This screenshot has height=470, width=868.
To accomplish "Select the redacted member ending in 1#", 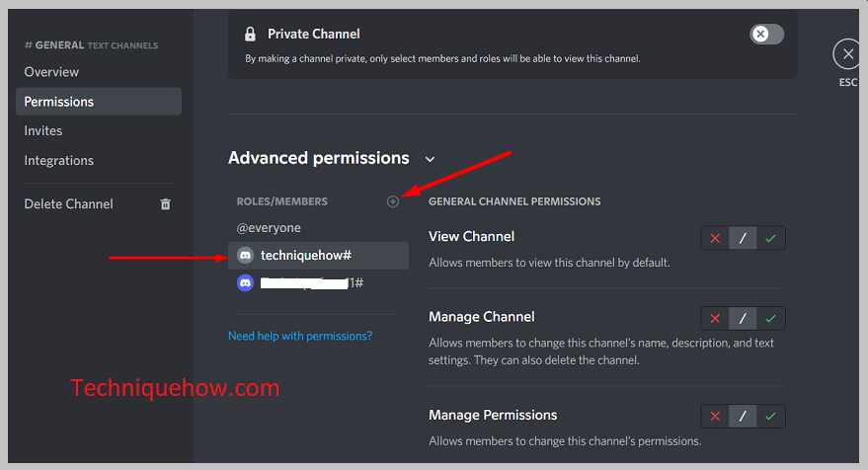I will click(x=318, y=282).
